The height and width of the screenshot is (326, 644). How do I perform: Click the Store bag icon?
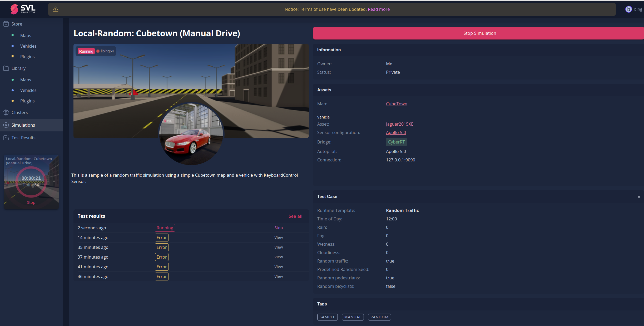pos(6,24)
